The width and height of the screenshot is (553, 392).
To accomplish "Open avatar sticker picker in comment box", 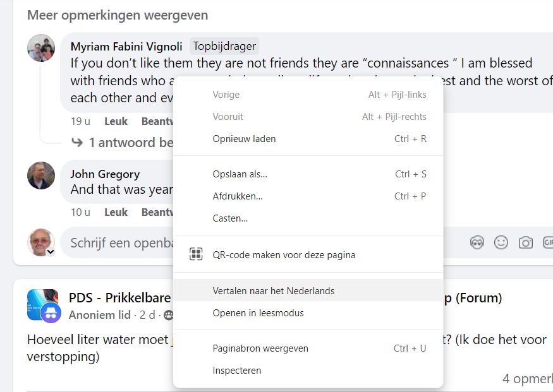I will pyautogui.click(x=477, y=242).
